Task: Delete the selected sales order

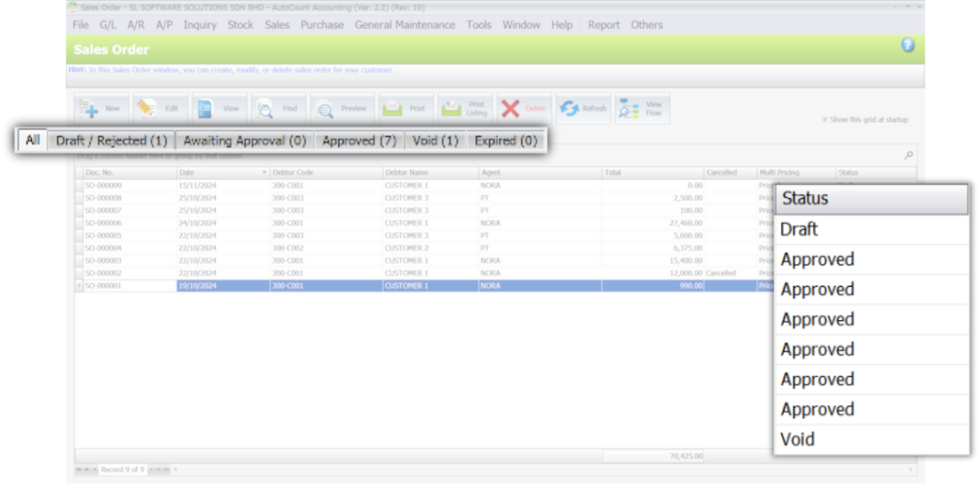Action: tap(524, 109)
